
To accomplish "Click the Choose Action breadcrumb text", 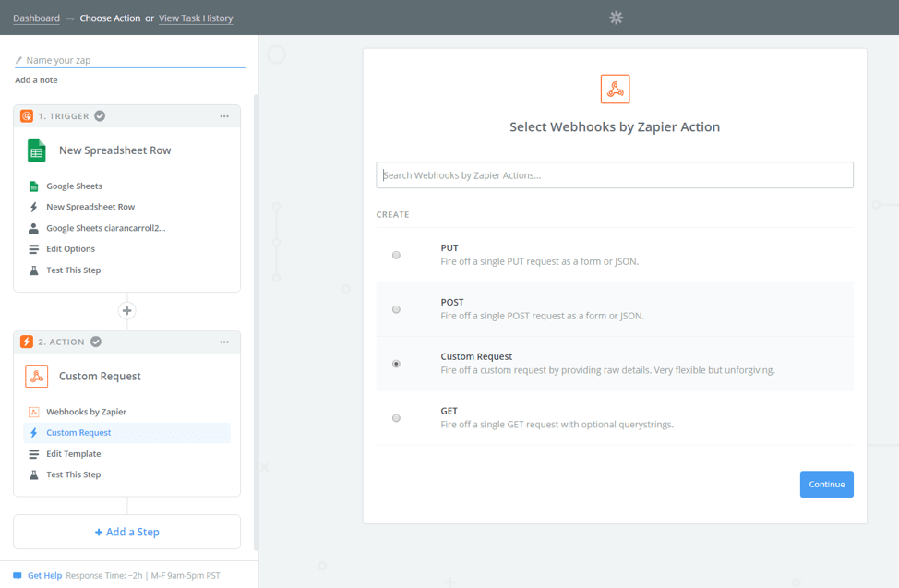I will tap(110, 18).
